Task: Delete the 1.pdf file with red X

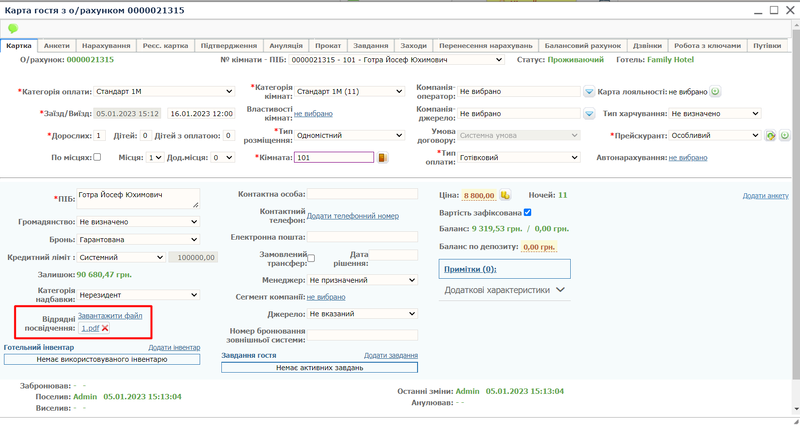Action: point(105,328)
